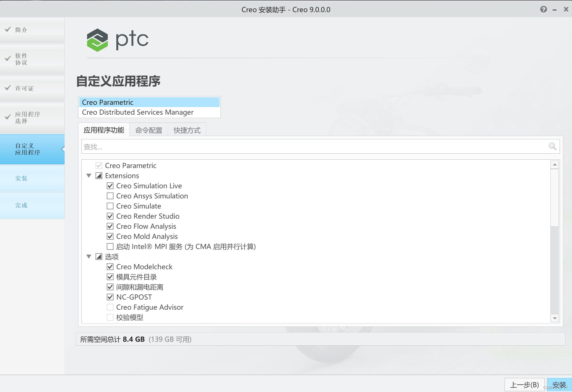Screen dimensions: 572x392
Task: Click scrollbar down arrow in feature list
Action: [x=555, y=318]
